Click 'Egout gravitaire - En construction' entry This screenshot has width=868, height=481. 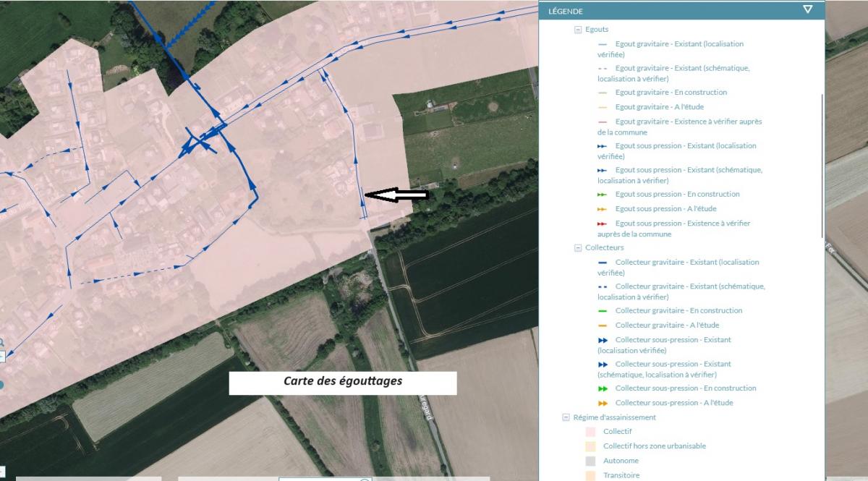pyautogui.click(x=671, y=93)
